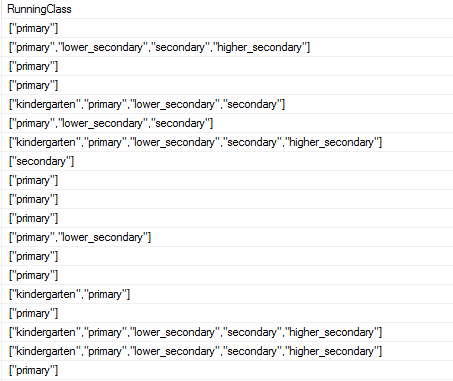Select second-to-last full kindergarten to higher_secondary row
Screen dimensions: 453x381
[227, 332]
